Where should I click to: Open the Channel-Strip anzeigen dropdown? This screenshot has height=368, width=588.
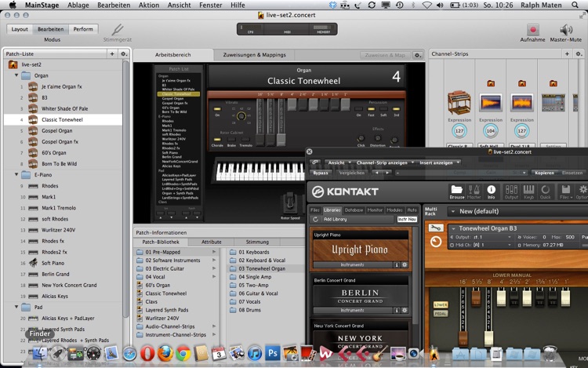coord(384,162)
